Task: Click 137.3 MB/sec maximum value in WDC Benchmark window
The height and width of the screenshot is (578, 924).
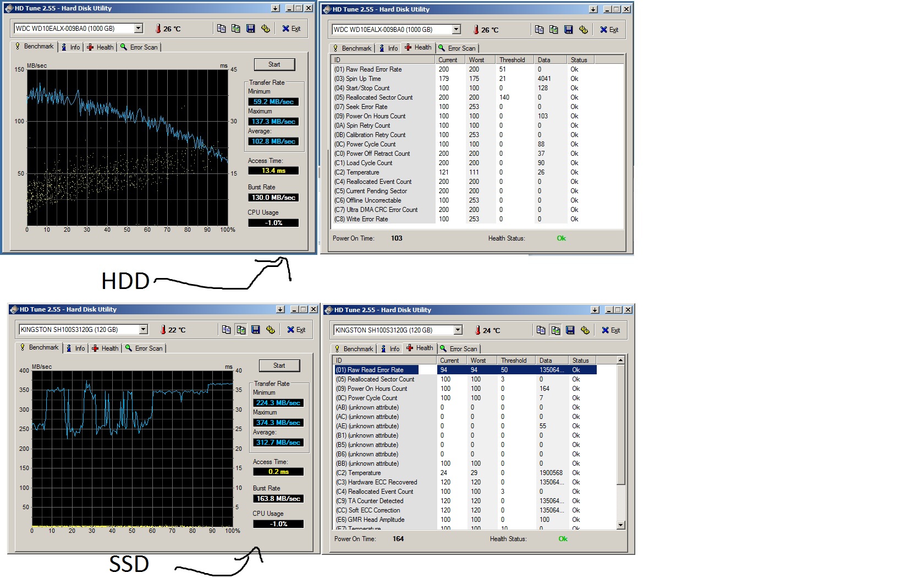Action: pyautogui.click(x=273, y=122)
